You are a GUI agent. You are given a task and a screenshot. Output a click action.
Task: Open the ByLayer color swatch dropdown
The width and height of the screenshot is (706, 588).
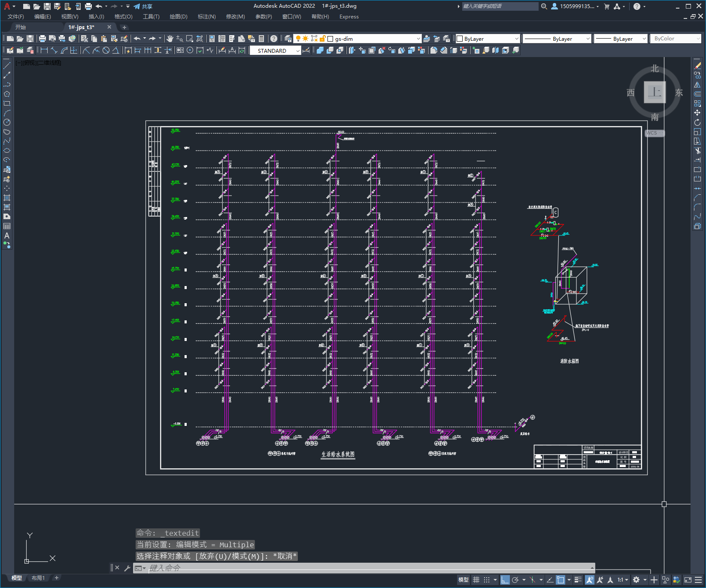pos(488,39)
